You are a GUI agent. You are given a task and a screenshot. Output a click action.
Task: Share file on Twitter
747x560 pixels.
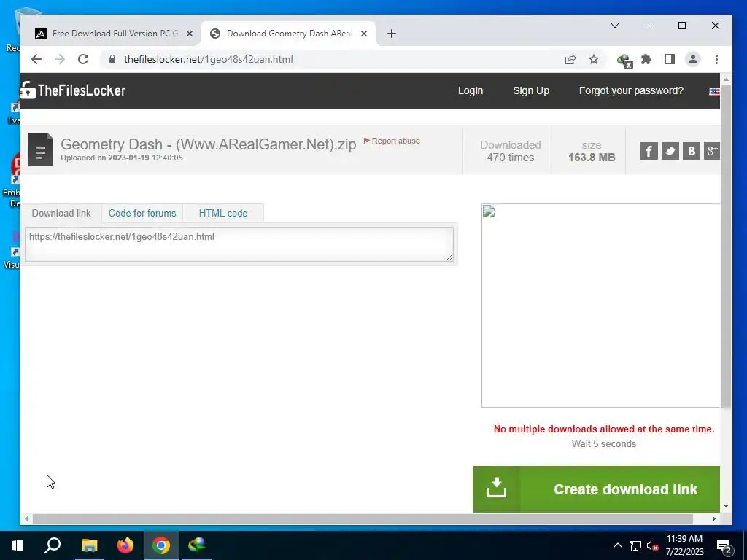pyautogui.click(x=670, y=151)
